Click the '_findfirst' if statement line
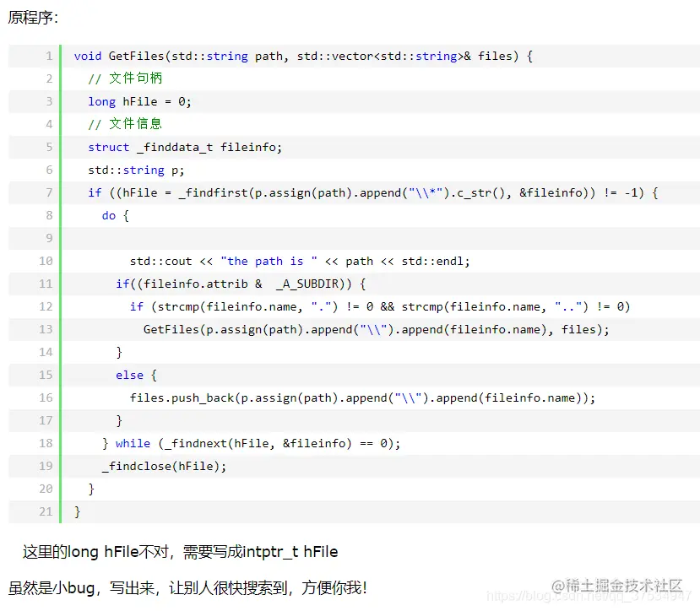 [x=372, y=192]
